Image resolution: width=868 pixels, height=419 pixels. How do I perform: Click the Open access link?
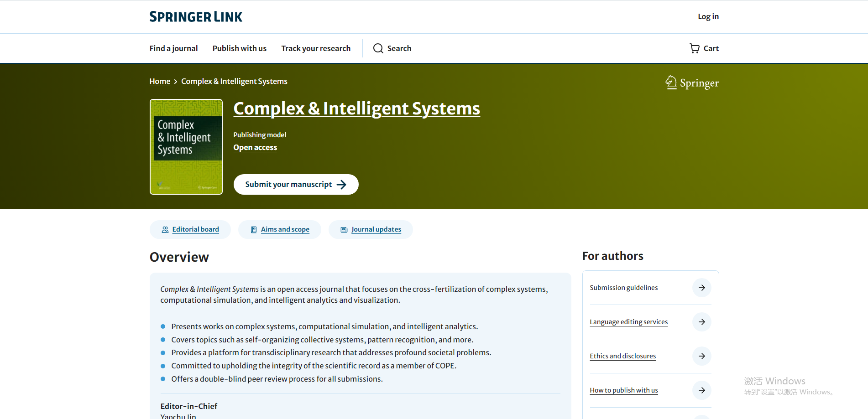pyautogui.click(x=255, y=148)
